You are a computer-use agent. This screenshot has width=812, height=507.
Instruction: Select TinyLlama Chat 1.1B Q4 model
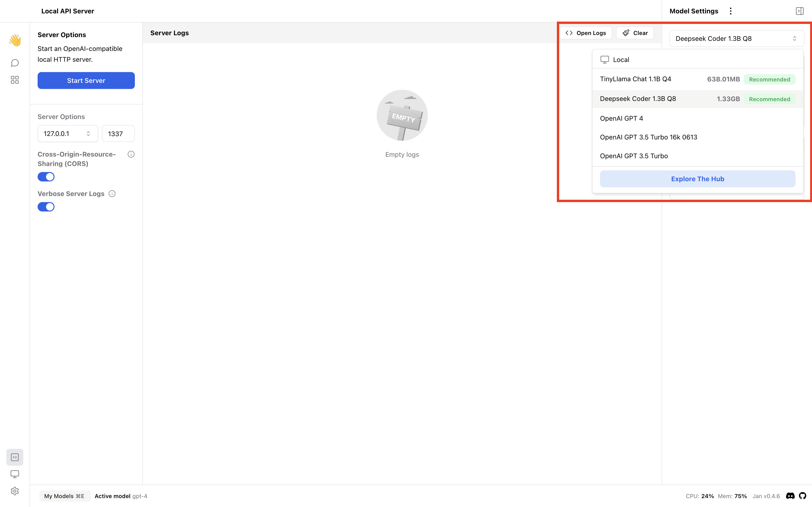point(636,79)
